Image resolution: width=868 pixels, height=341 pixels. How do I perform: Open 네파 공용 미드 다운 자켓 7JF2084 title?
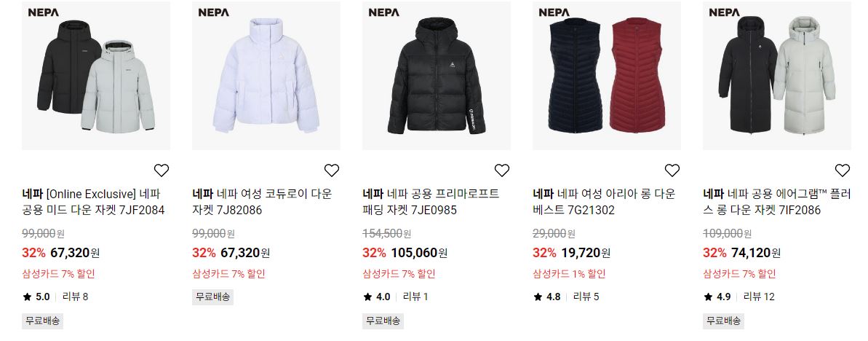94,202
